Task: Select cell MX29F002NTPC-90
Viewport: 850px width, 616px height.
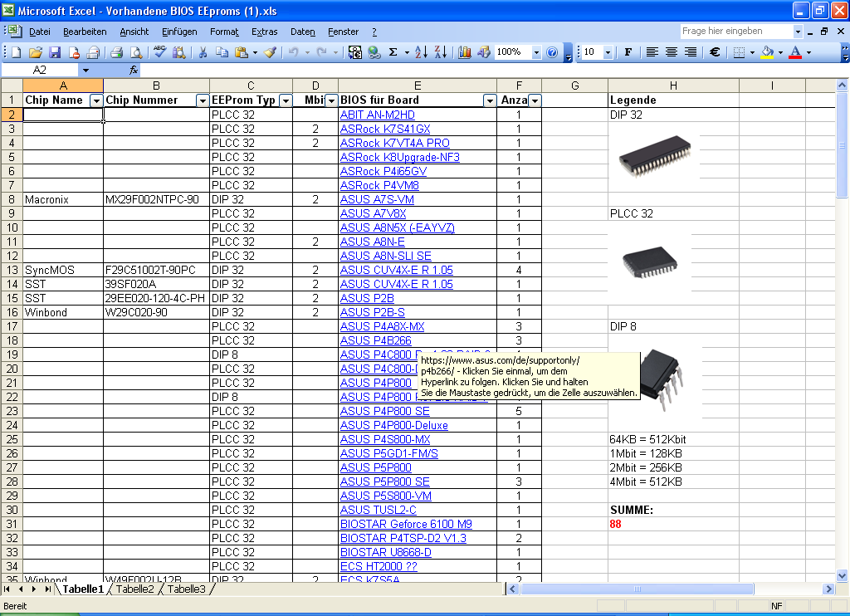Action: click(x=156, y=199)
